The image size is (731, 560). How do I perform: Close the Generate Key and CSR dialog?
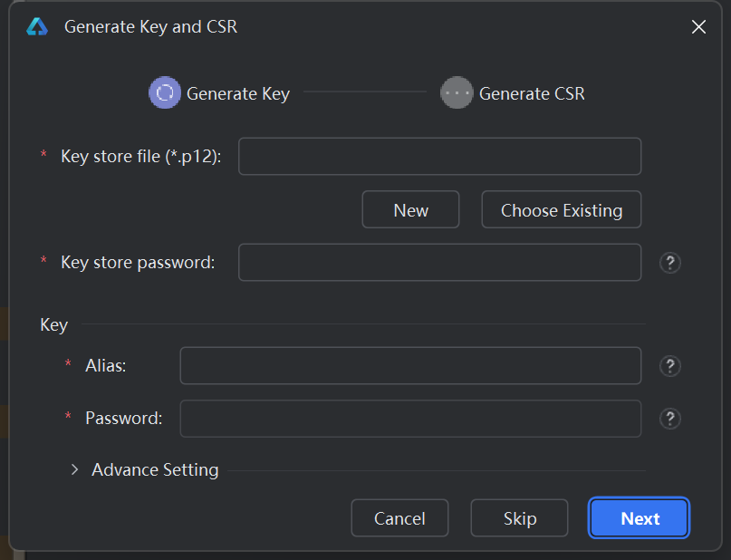pyautogui.click(x=698, y=26)
